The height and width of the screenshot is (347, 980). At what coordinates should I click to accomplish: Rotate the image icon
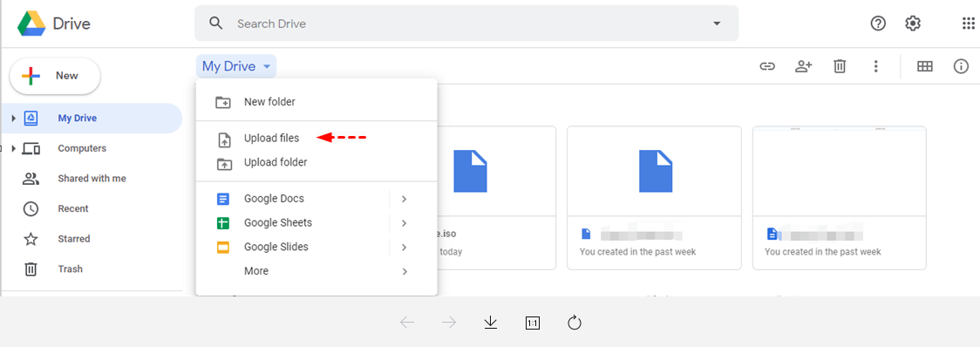pos(575,323)
